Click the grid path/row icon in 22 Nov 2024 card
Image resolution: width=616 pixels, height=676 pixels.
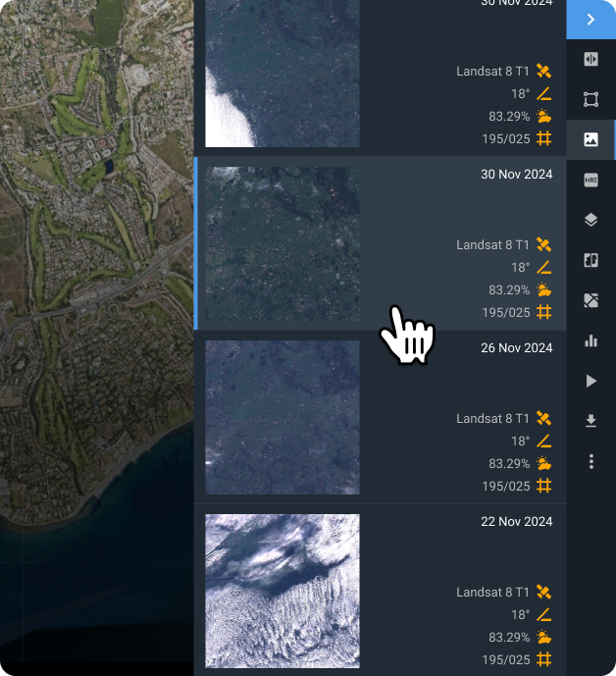(544, 659)
